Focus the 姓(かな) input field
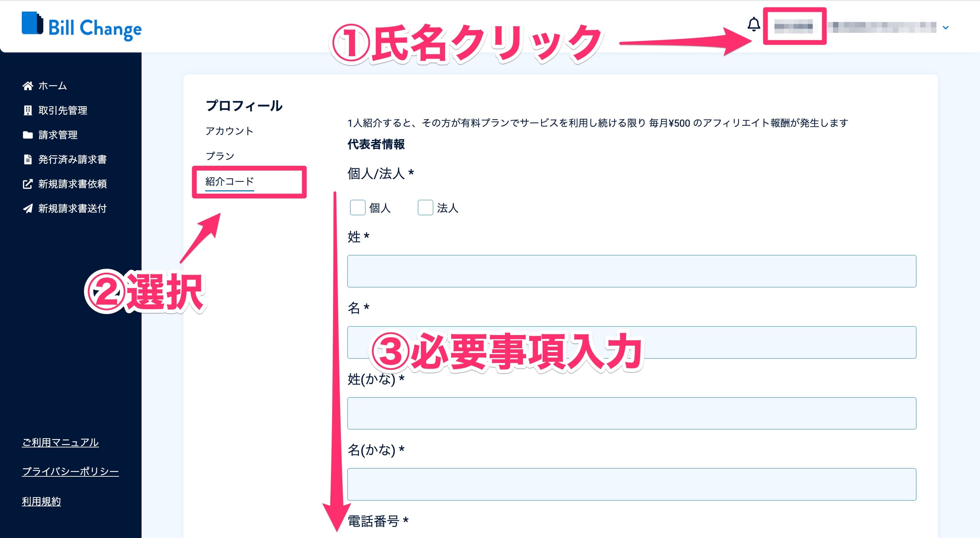Viewport: 980px width, 538px height. (x=632, y=413)
